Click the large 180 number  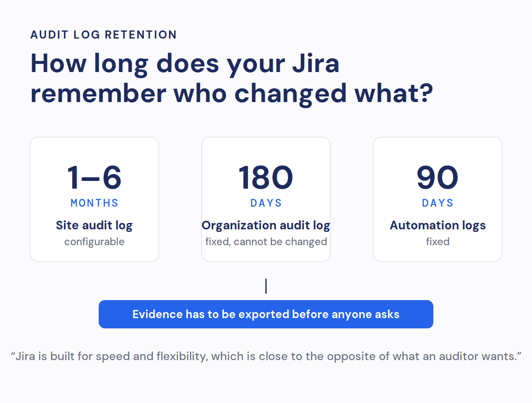click(x=266, y=177)
